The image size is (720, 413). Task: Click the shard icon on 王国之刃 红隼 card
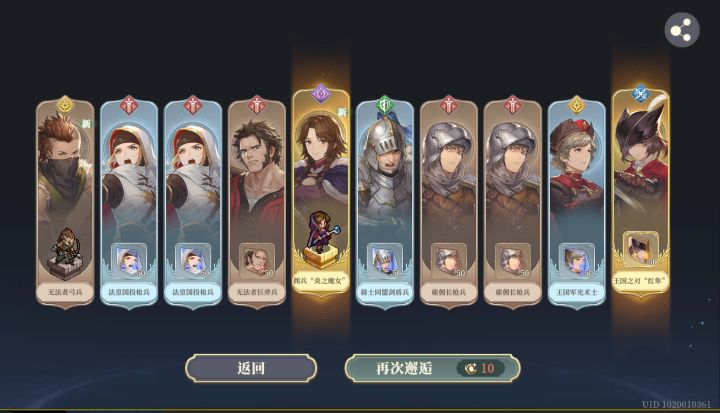pos(641,249)
